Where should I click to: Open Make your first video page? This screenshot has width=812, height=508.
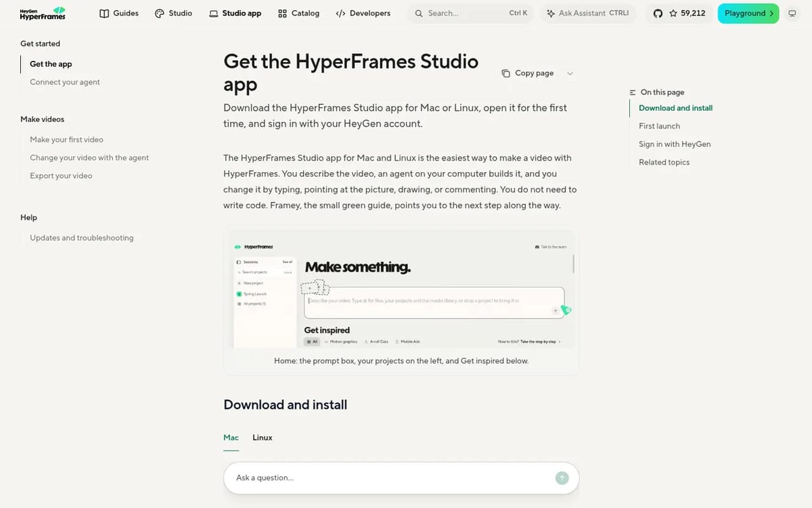pos(66,140)
